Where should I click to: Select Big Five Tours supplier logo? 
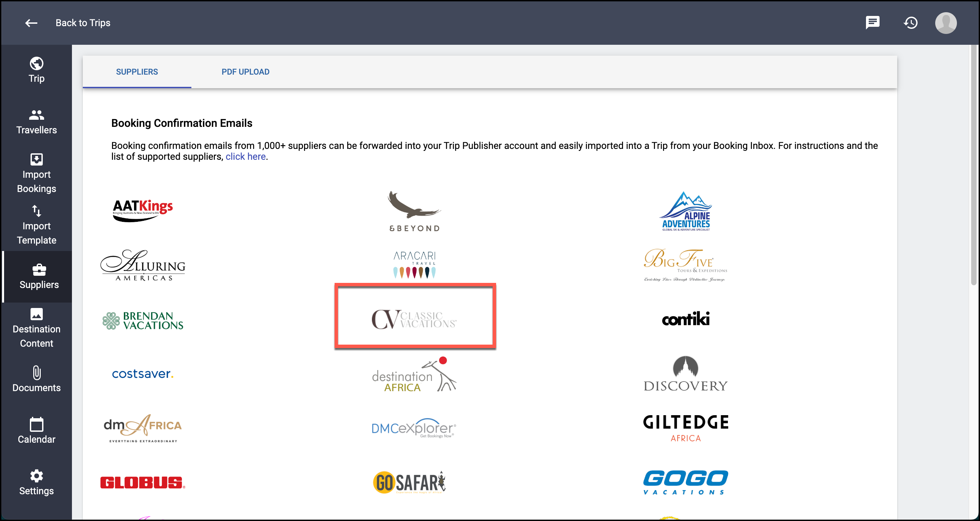tap(685, 265)
